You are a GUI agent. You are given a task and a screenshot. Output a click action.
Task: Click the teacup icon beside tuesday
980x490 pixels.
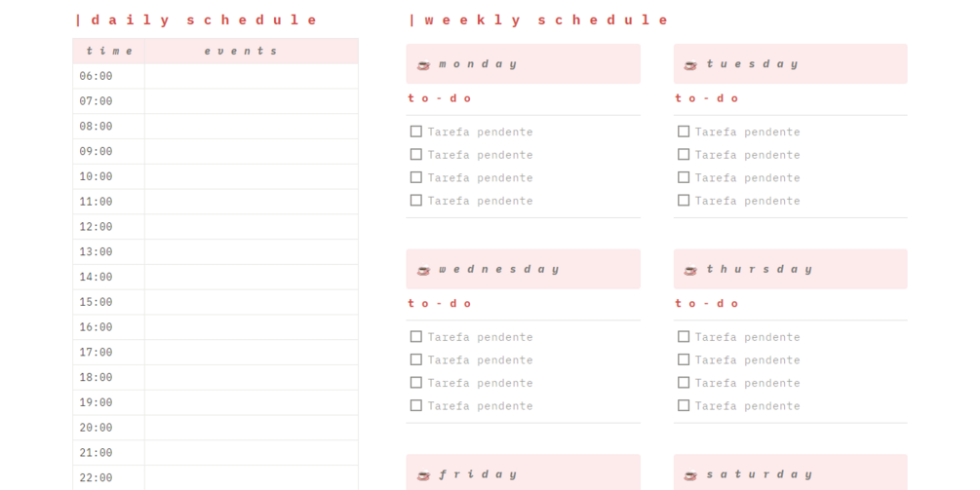[x=690, y=65]
